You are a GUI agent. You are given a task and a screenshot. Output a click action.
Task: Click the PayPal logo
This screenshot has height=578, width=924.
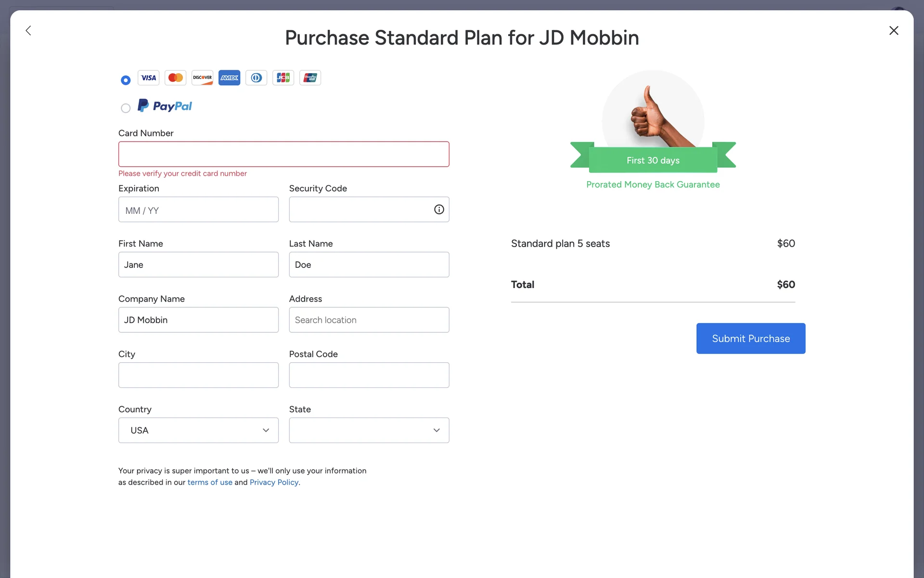coord(165,106)
